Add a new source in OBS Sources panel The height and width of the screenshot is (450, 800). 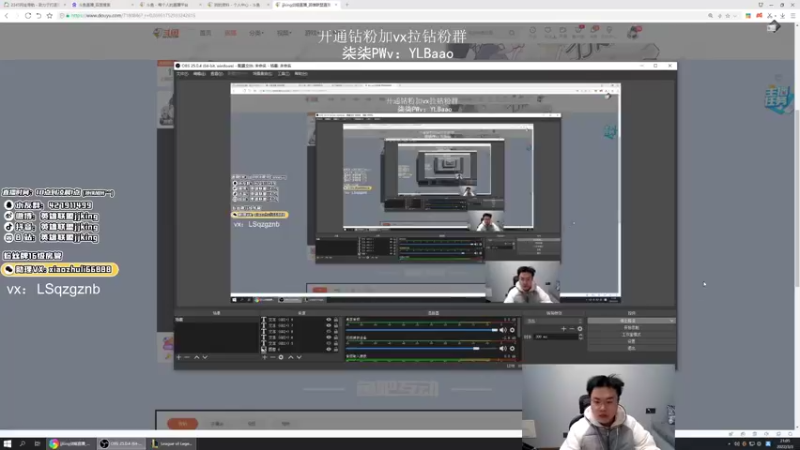pos(264,357)
